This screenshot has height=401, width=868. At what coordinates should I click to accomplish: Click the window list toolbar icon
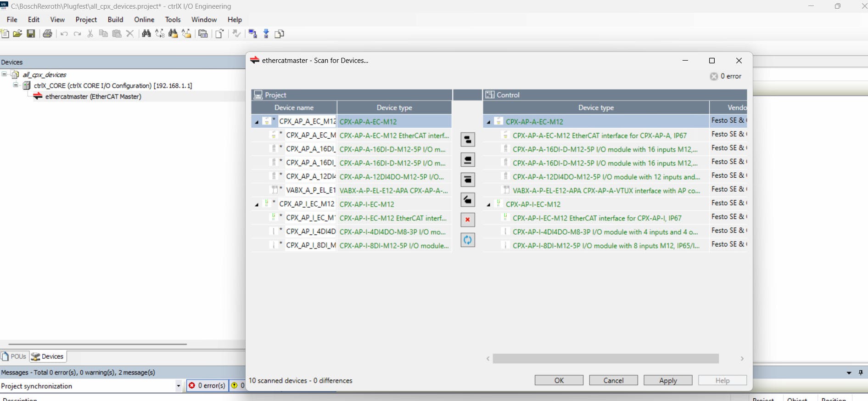[203, 34]
